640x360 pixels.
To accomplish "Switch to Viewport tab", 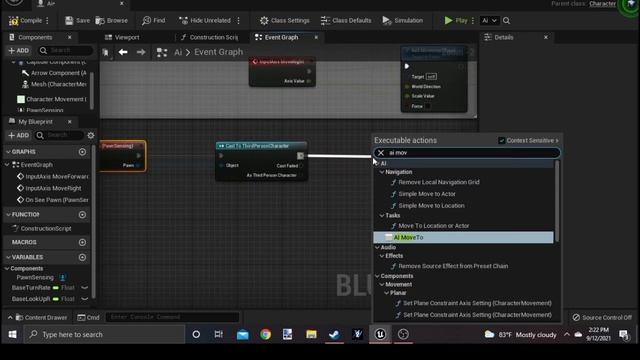I will tap(122, 37).
